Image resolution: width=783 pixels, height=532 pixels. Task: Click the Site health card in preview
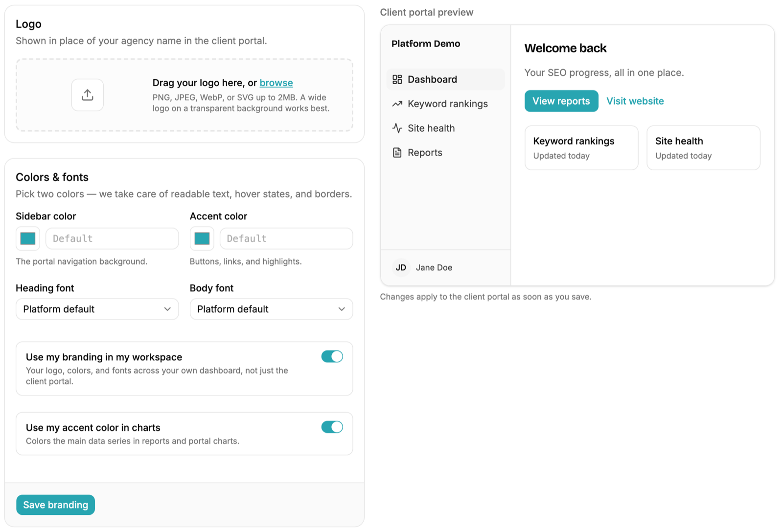point(703,148)
